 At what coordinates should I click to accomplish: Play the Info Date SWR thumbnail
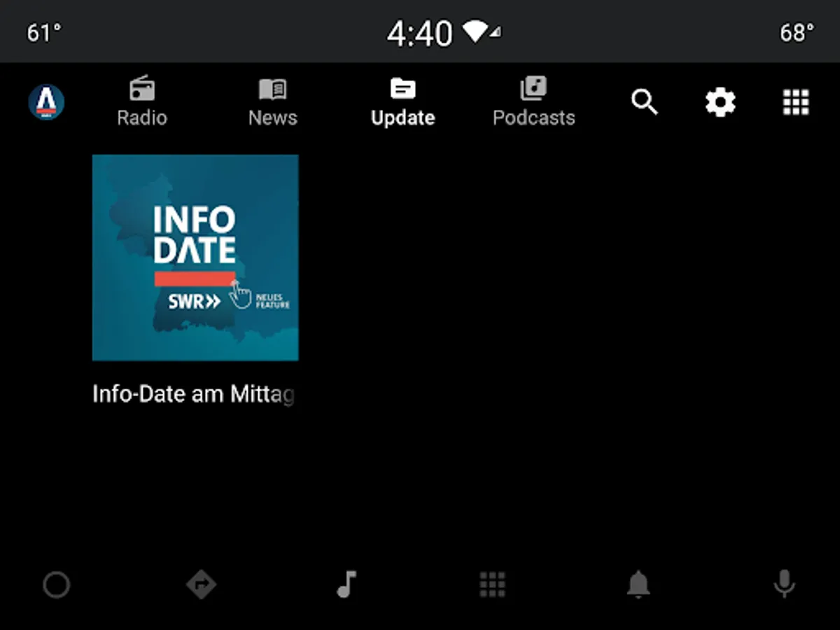click(195, 258)
